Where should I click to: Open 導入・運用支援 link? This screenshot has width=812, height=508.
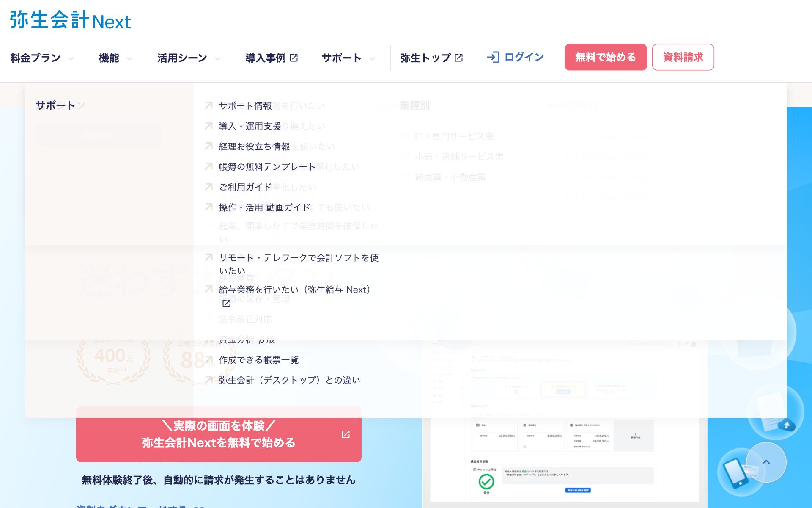pos(250,126)
